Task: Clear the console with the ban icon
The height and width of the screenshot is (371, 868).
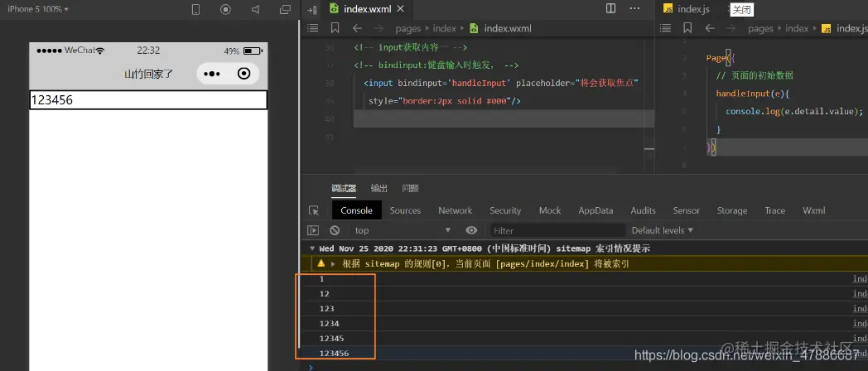Action: 335,230
